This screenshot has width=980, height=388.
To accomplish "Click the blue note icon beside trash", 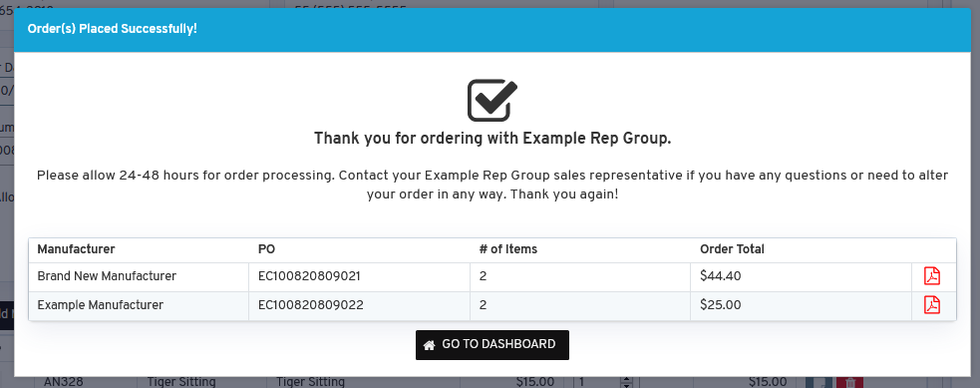I will (818, 382).
